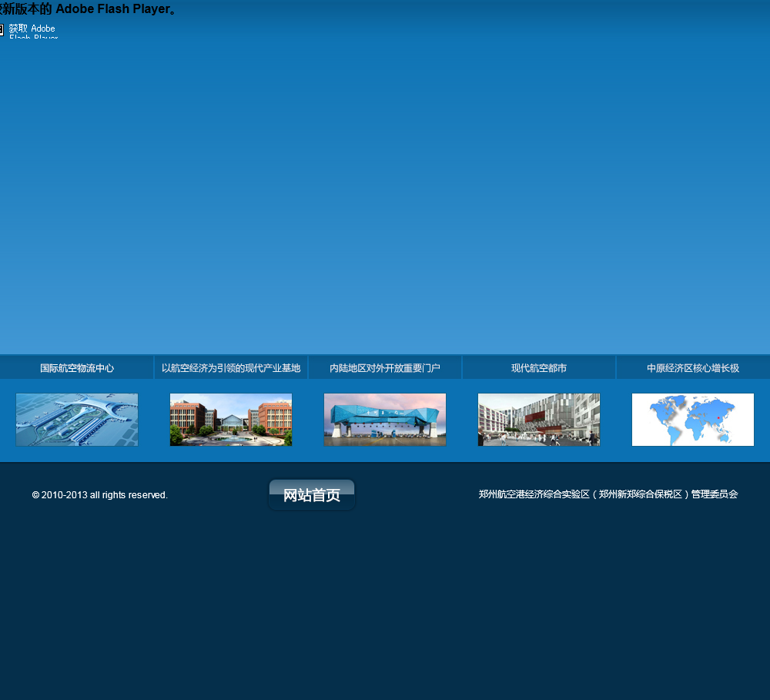Select the 国际航空物流中心 tab
This screenshot has width=770, height=700.
point(76,368)
